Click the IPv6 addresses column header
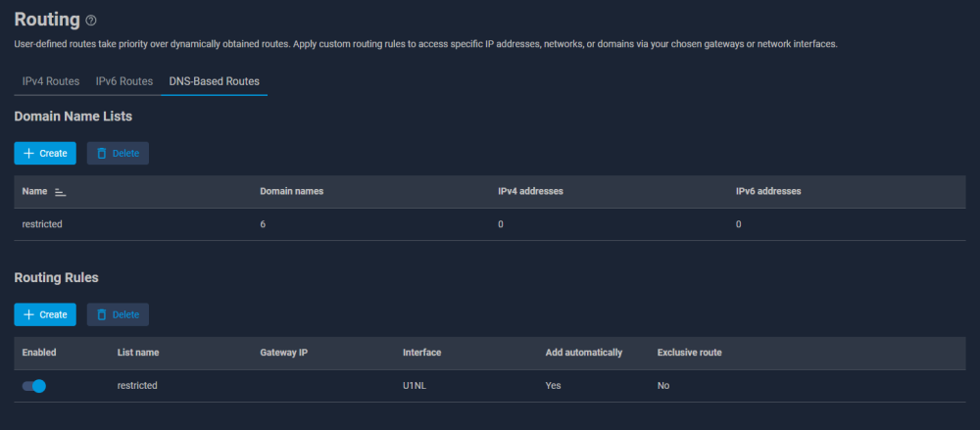The height and width of the screenshot is (430, 980). point(768,191)
